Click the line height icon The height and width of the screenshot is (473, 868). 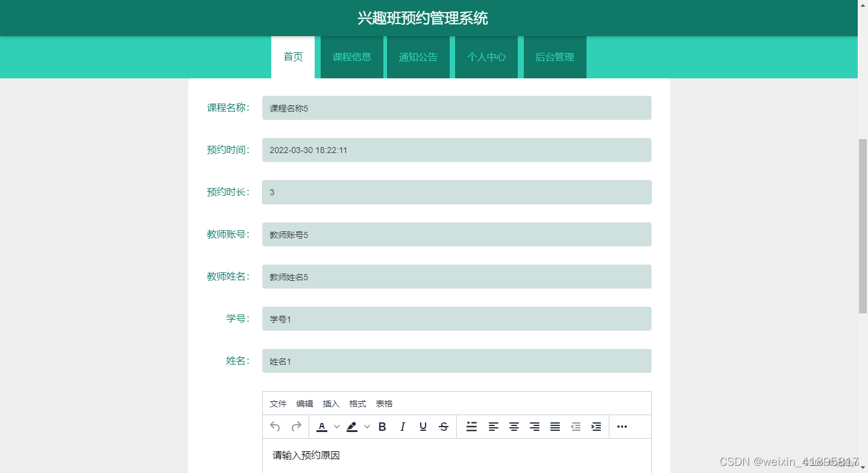click(472, 427)
